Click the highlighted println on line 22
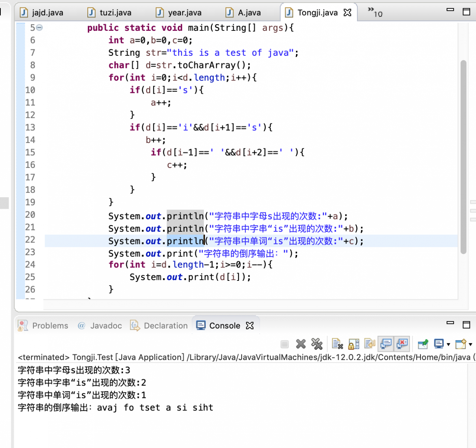This screenshot has height=448, width=476. point(185,241)
